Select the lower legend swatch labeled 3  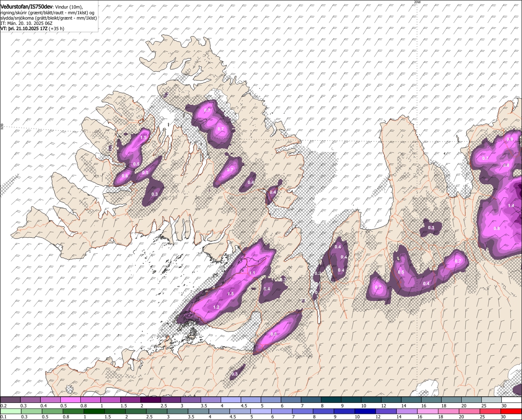click(177, 411)
